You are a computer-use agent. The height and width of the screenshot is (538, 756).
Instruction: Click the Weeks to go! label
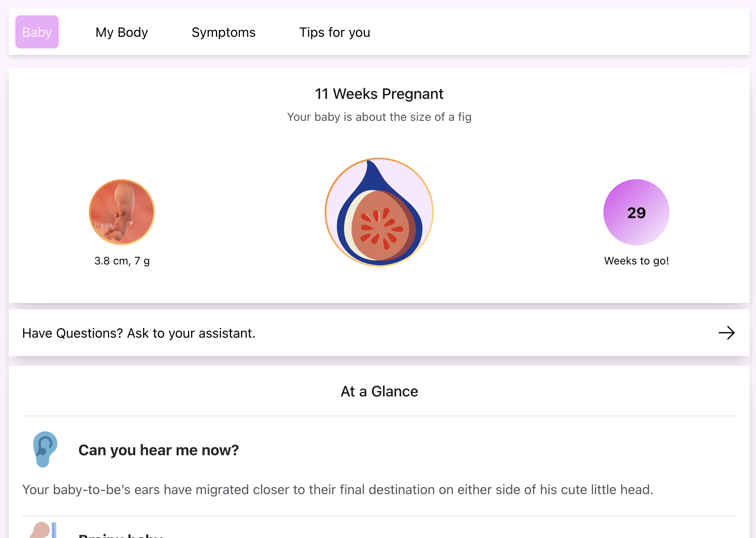coord(636,261)
